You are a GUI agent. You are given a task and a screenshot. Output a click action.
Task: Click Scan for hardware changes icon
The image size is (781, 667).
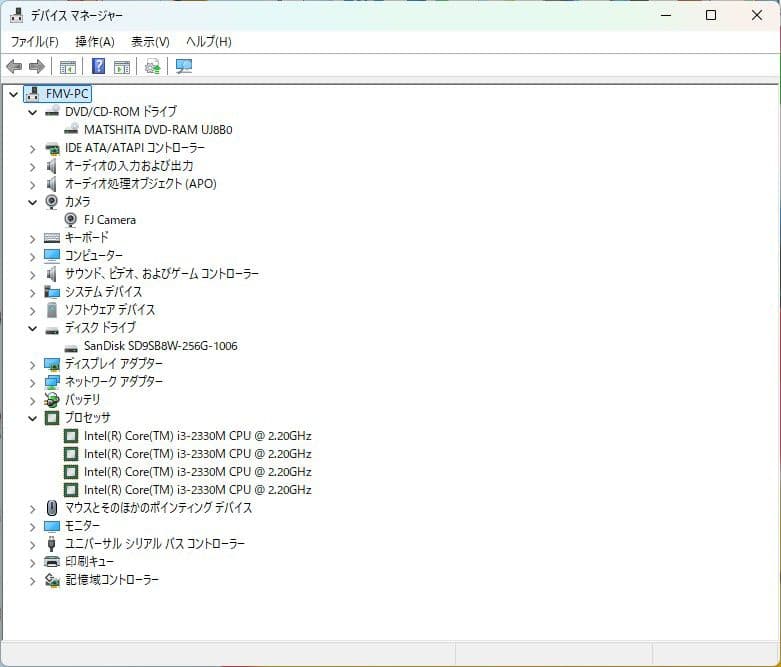click(x=184, y=66)
